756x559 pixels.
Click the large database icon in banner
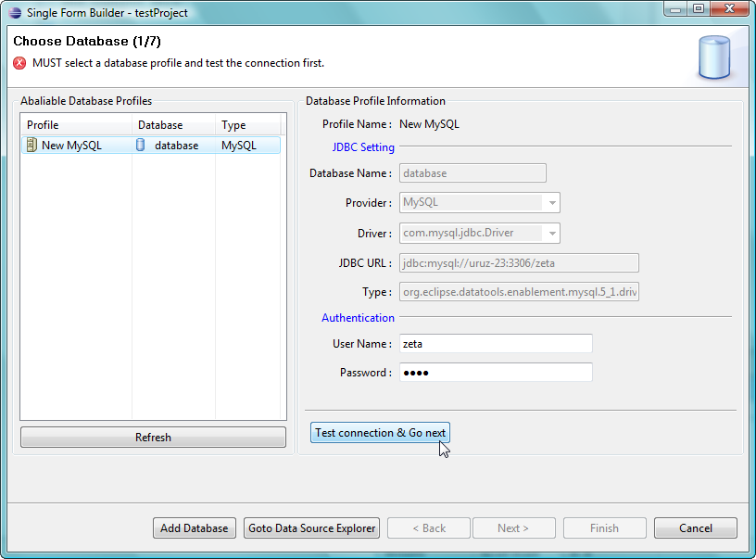coord(713,56)
